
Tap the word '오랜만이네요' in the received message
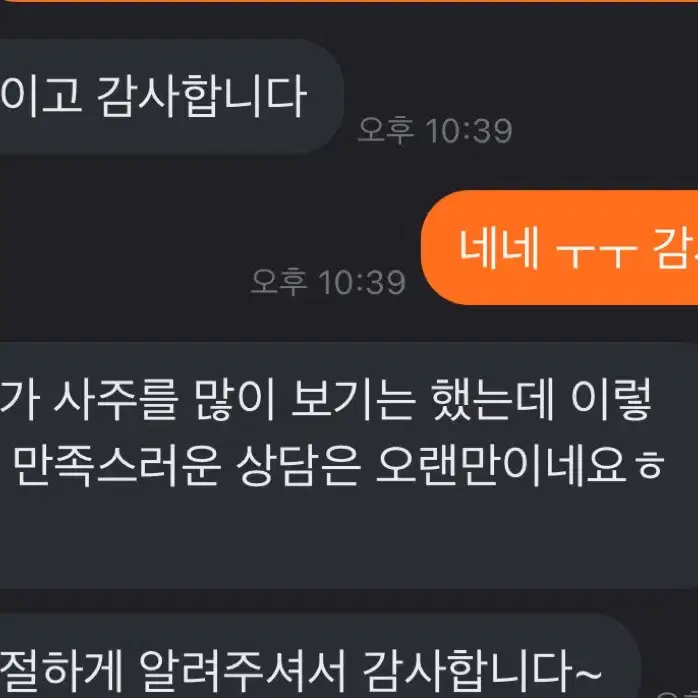502,465
